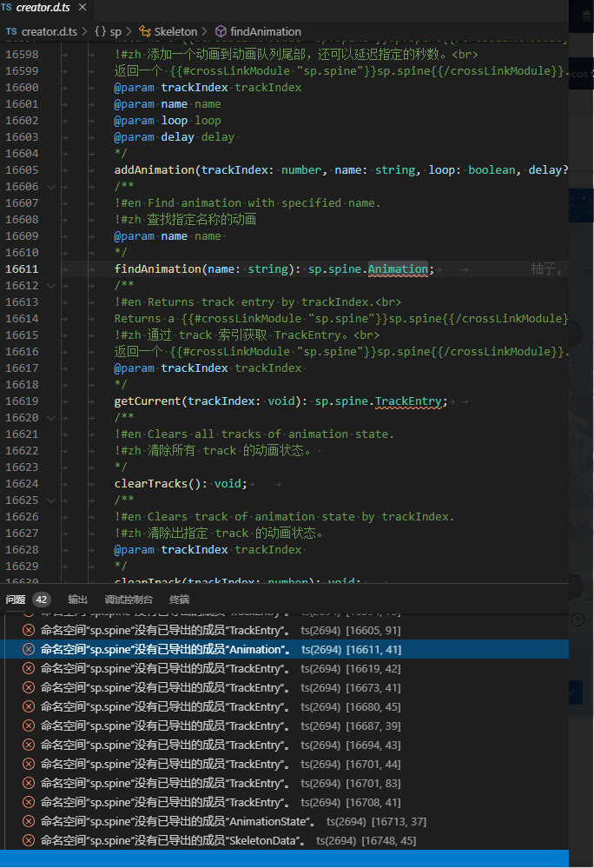The width and height of the screenshot is (594, 868).
Task: Click the error icon for the AnimationState problem
Action: [x=29, y=821]
